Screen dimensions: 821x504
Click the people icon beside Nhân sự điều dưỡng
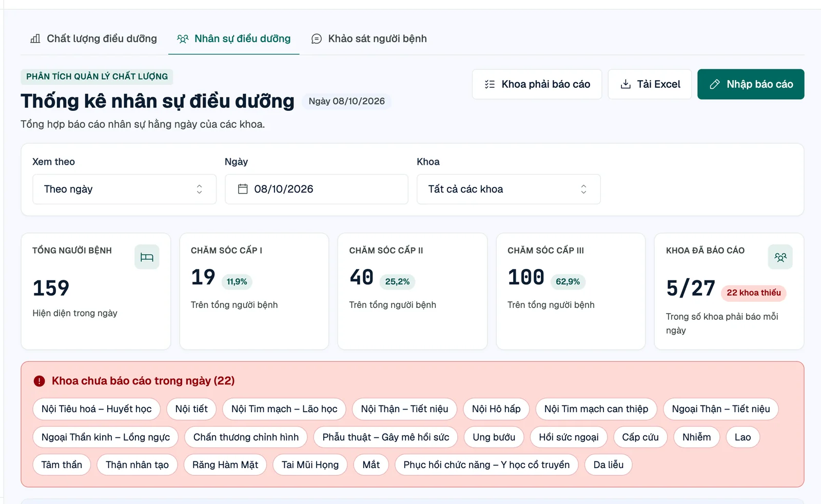tap(183, 38)
